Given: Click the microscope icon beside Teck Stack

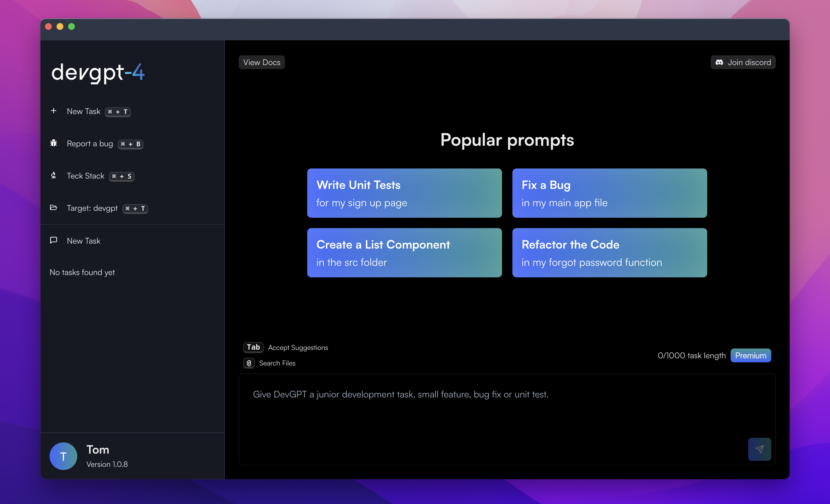Looking at the screenshot, I should (x=54, y=175).
